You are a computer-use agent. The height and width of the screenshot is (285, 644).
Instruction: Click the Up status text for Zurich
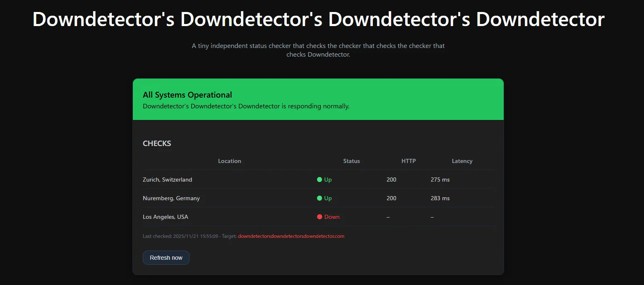[328, 180]
